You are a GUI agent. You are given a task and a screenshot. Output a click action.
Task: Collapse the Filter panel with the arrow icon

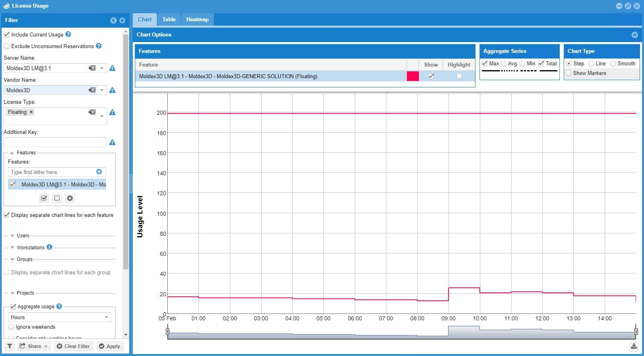click(114, 20)
